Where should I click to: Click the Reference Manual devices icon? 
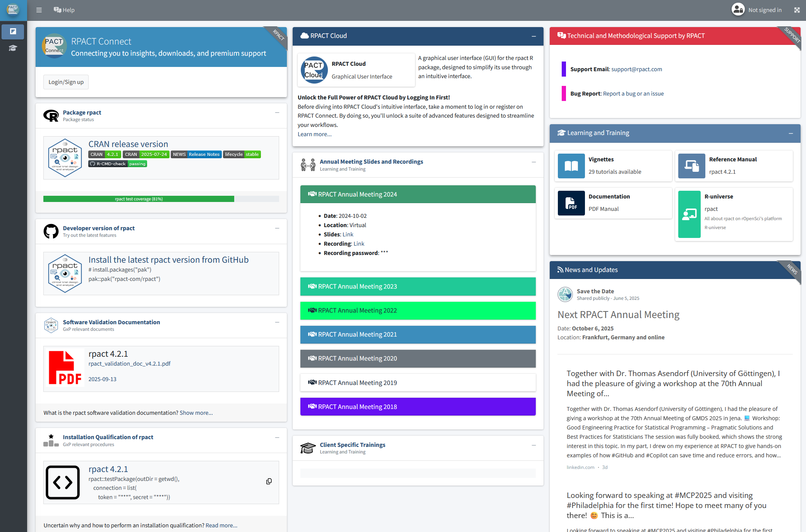pos(691,166)
